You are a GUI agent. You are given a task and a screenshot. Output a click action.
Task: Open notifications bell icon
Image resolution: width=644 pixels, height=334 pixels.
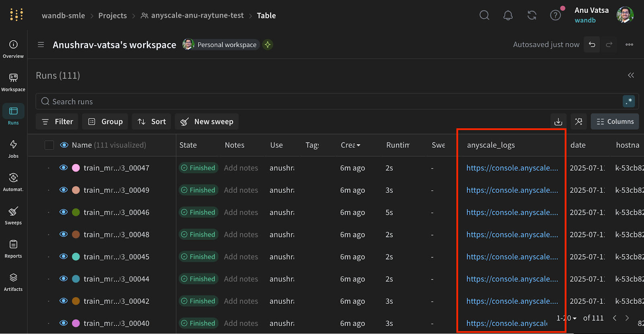pyautogui.click(x=508, y=15)
